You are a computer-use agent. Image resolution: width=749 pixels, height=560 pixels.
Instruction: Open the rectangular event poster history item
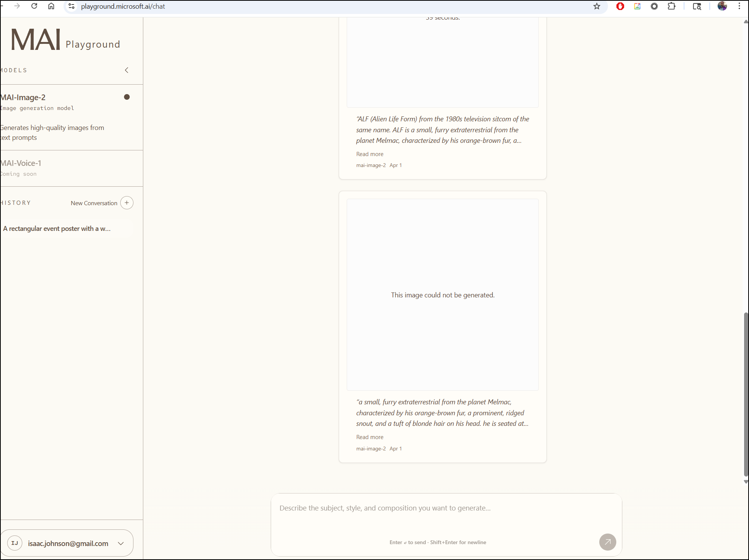click(57, 229)
